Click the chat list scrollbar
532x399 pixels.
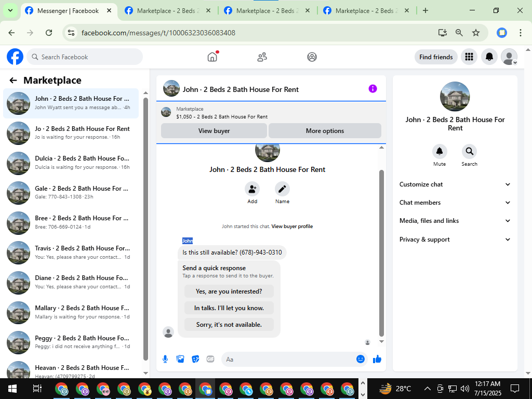[x=145, y=229]
